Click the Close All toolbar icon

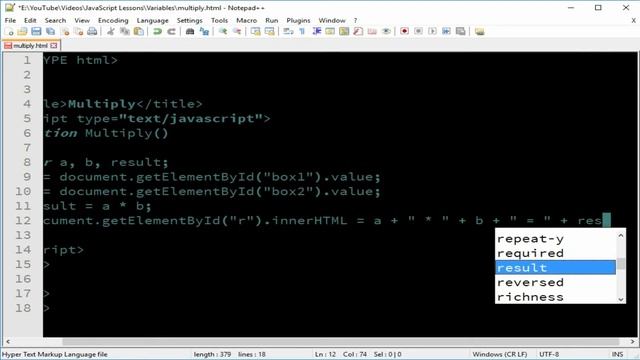[78, 31]
